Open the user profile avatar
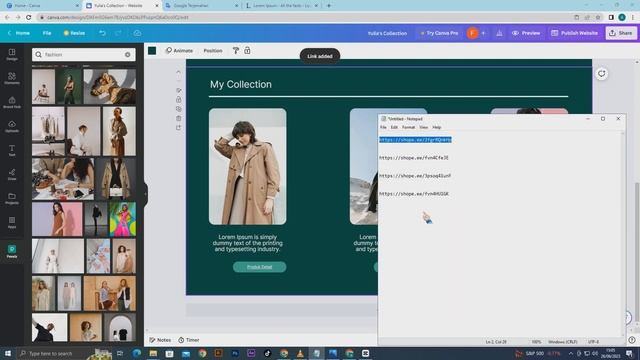640x360 pixels. [472, 33]
